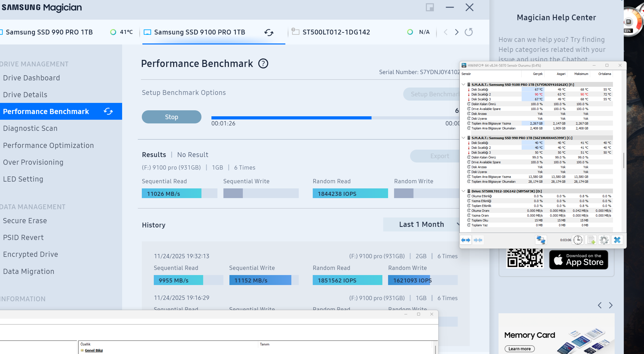Click previous arrow in Help Center carousel

(x=600, y=305)
